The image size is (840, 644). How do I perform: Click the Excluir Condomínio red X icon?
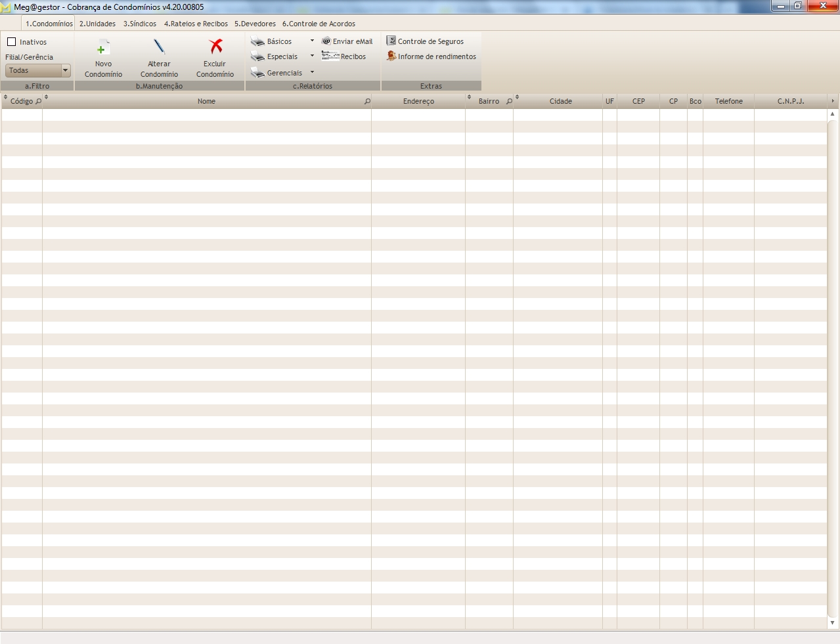point(215,47)
